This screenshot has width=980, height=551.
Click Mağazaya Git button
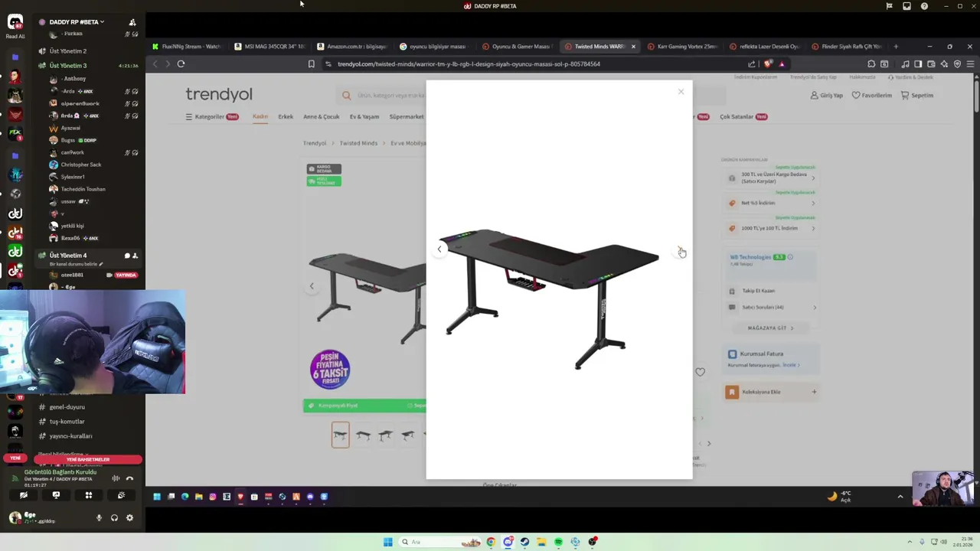tap(770, 328)
